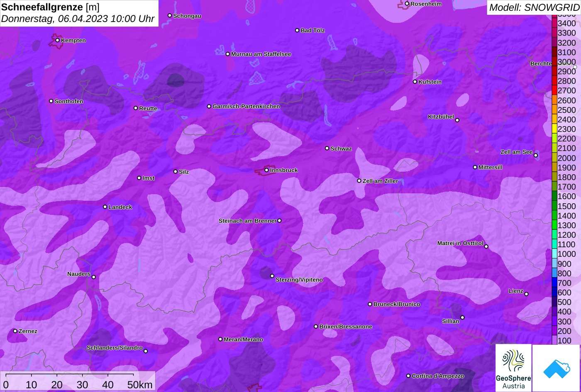Select the Brixen/Bressanone label

coord(346,326)
